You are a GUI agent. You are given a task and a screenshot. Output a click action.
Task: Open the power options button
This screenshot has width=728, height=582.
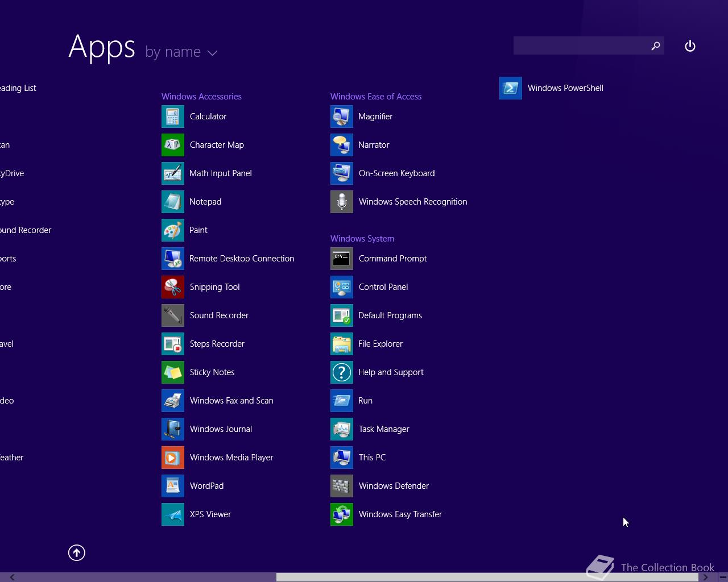[x=690, y=46]
